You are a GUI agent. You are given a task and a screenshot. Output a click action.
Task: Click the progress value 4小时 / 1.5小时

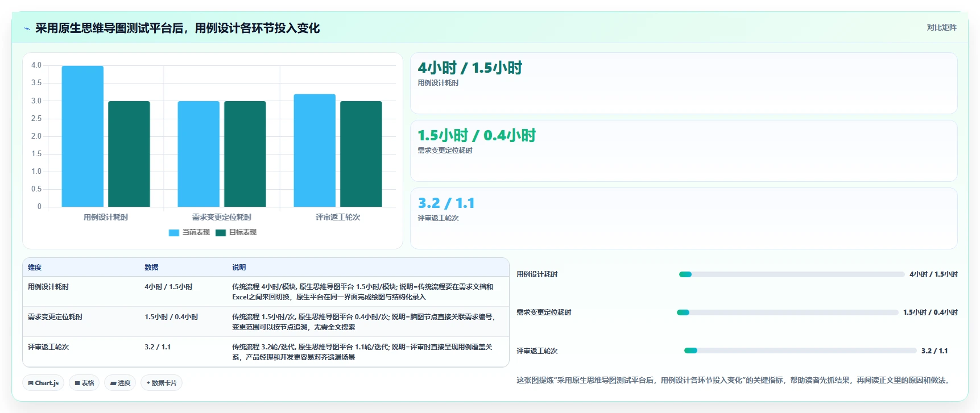[933, 274]
